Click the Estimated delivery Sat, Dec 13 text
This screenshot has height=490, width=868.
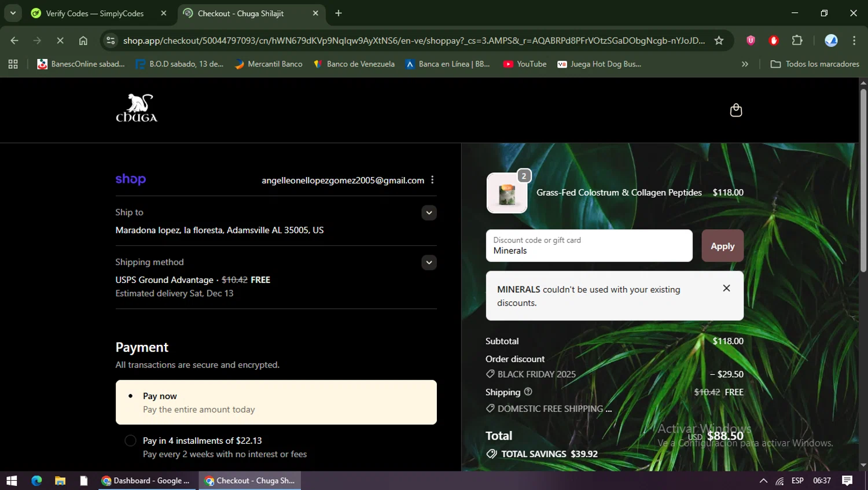click(x=174, y=293)
